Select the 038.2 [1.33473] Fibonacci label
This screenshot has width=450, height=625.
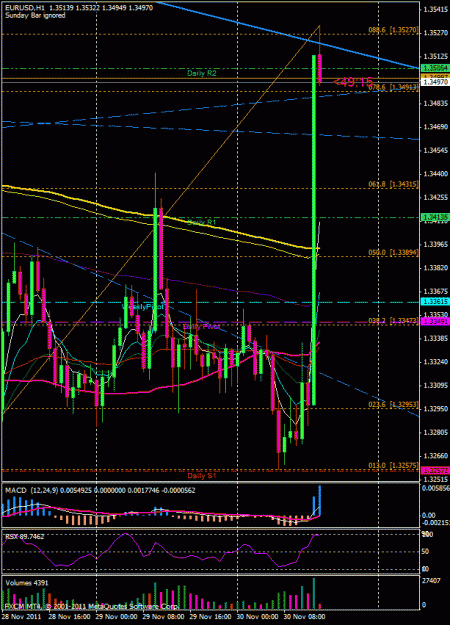(x=393, y=320)
